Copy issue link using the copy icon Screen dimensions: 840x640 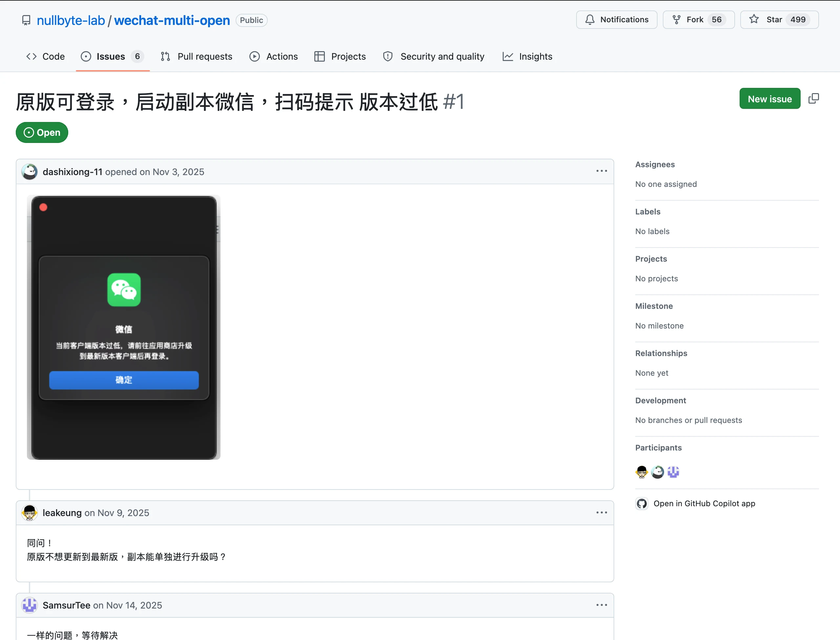[x=813, y=99]
